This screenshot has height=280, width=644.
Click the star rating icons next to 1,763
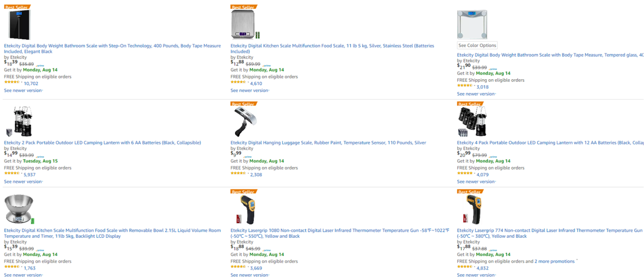(x=12, y=267)
